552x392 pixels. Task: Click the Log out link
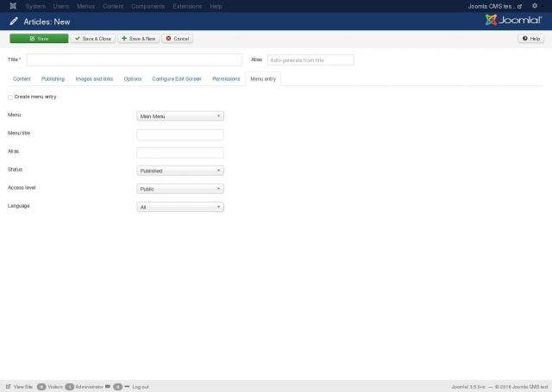(141, 387)
